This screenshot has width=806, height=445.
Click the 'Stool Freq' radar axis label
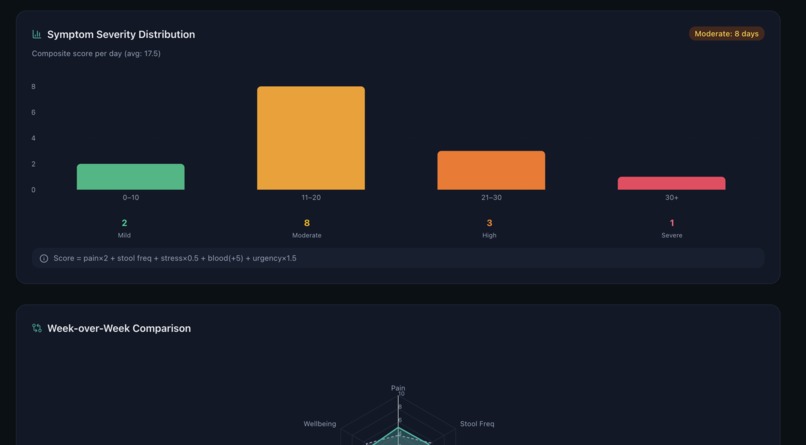(x=477, y=424)
